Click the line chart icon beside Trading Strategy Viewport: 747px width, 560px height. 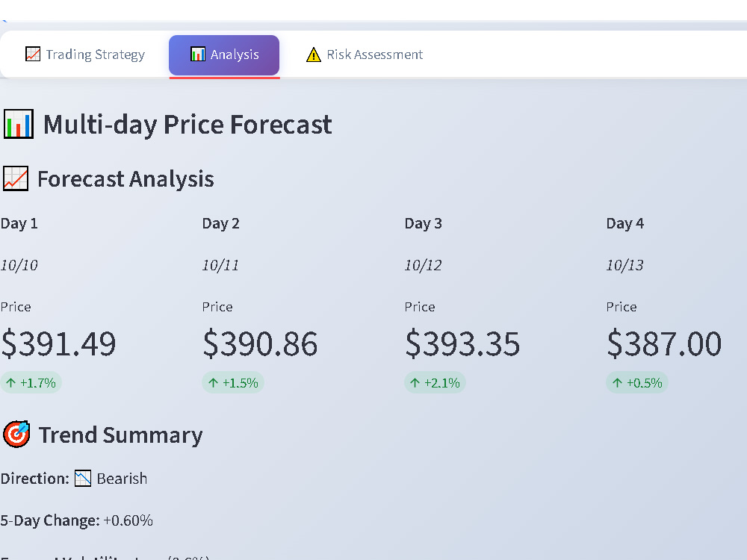33,55
